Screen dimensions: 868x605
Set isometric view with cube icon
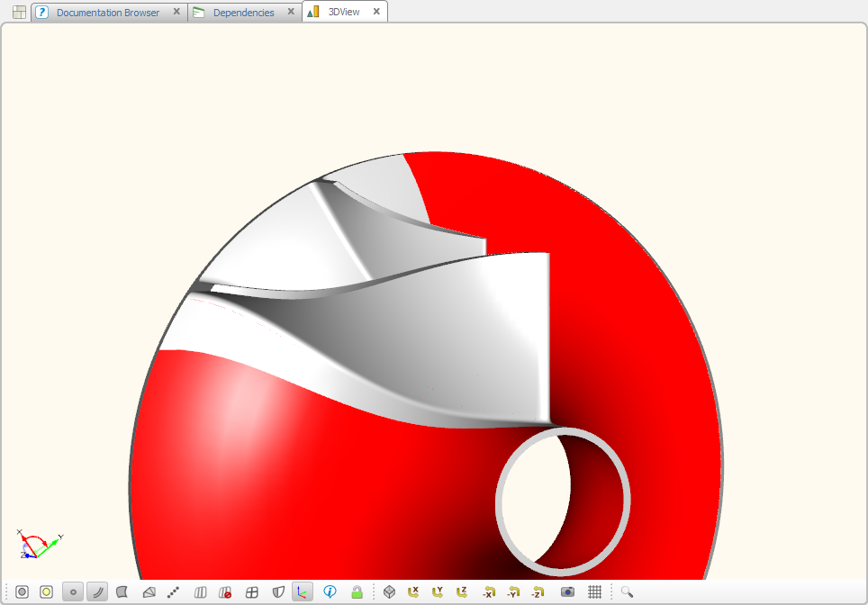point(389,591)
